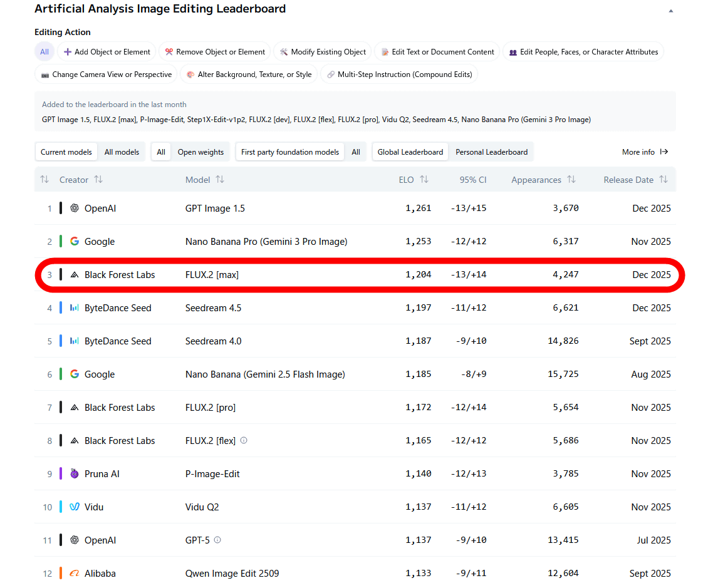Viewport: 718px width, 588px height.
Task: Filter by Multi-Step Instruction (Compound Edits)
Action: [x=399, y=75]
